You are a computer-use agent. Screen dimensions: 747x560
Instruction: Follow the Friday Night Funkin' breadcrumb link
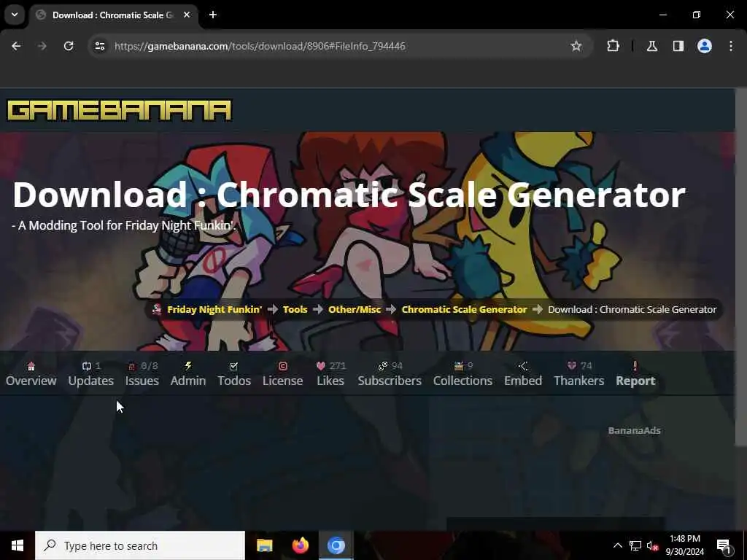214,309
